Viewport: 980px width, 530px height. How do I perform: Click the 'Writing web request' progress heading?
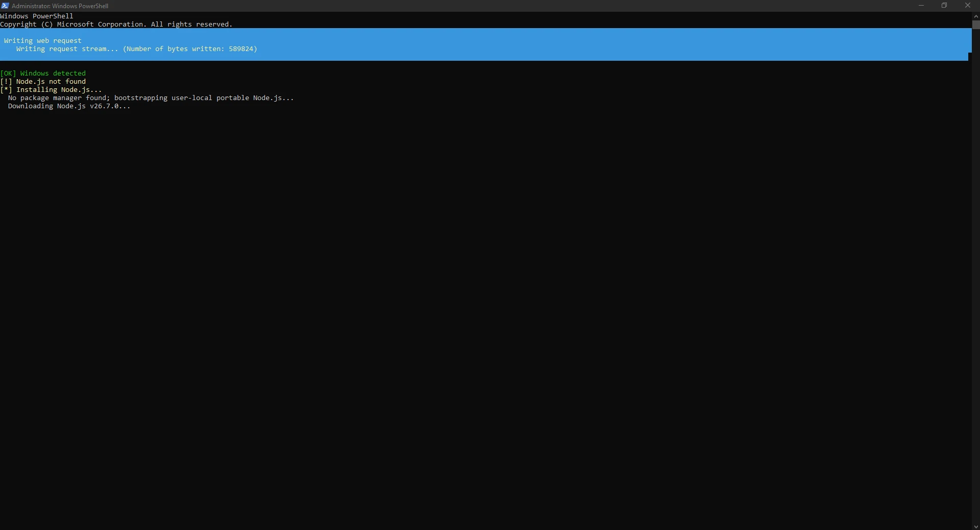[43, 41]
